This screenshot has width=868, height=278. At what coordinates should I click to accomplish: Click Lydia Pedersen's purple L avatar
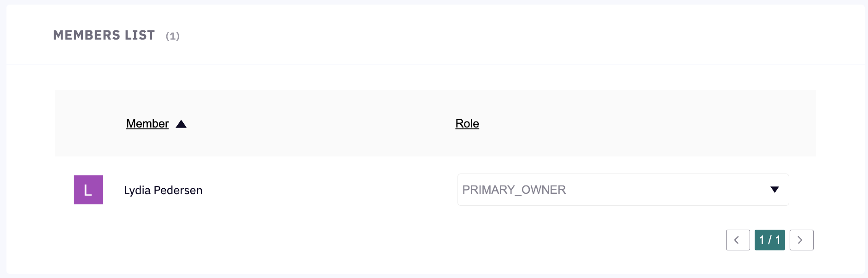coord(88,190)
